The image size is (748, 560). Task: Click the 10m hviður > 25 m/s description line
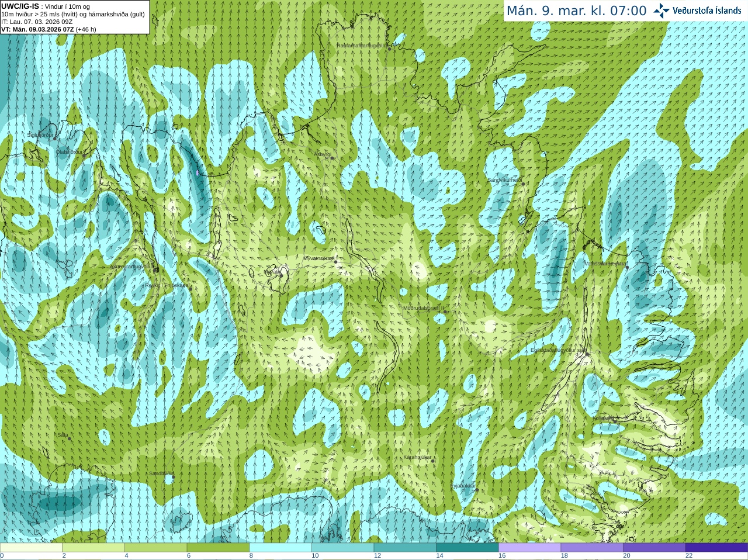click(x=73, y=14)
